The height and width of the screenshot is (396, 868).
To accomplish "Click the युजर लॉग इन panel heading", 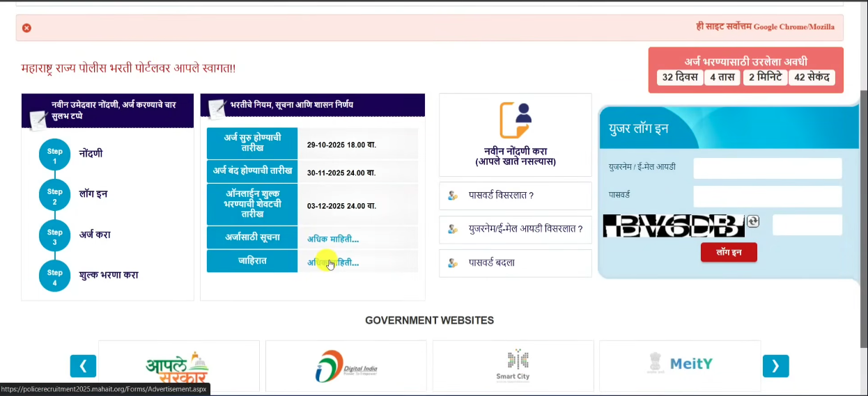I will point(638,129).
